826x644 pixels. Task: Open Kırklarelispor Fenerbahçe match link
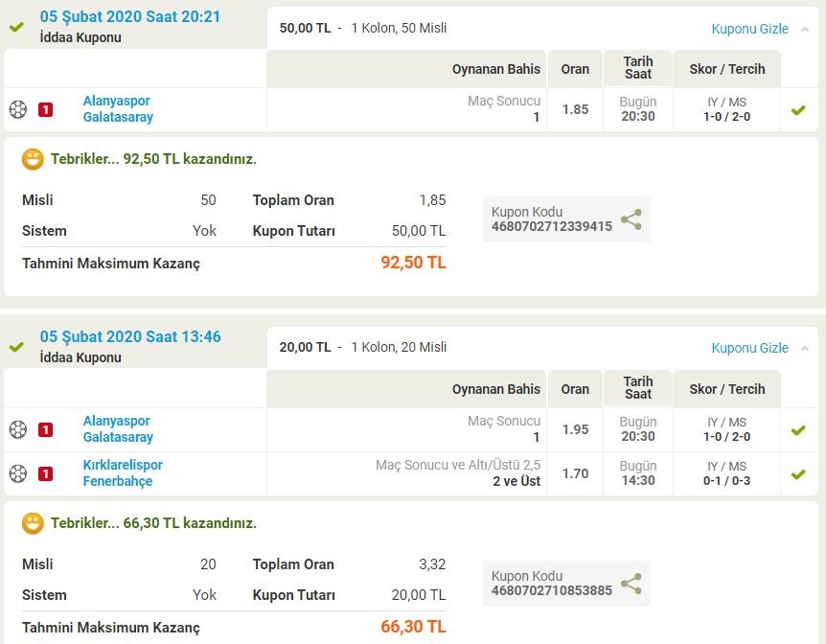[x=123, y=472]
